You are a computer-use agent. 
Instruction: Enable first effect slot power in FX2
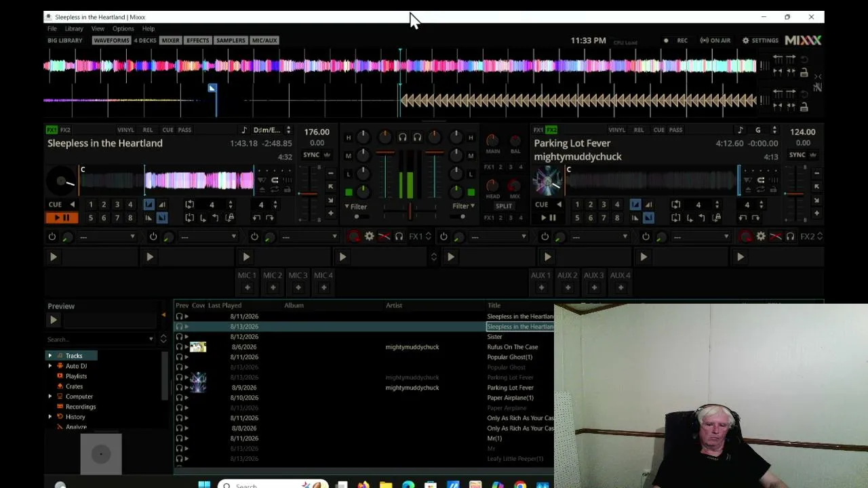click(443, 237)
